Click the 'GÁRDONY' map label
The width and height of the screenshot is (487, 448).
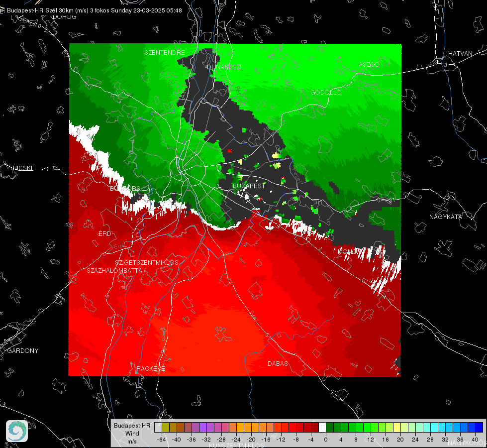23,351
